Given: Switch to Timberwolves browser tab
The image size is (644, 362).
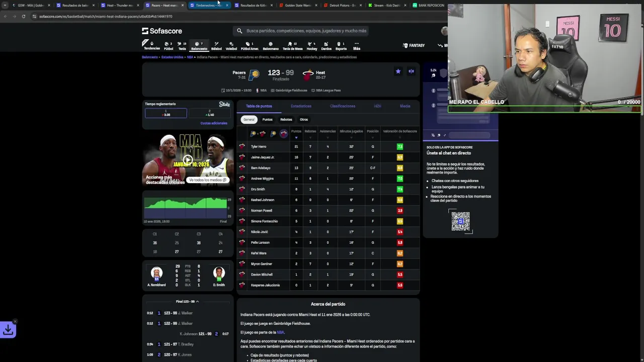Looking at the screenshot, I should [x=208, y=5].
